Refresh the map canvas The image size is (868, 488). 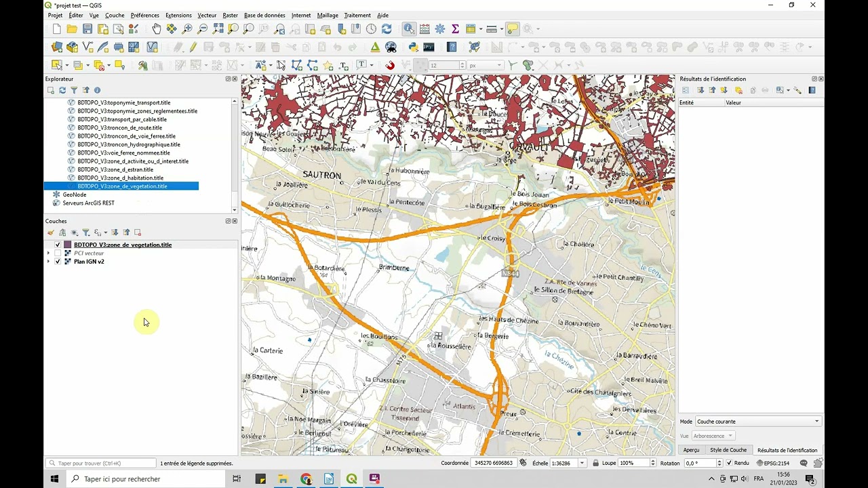(387, 29)
